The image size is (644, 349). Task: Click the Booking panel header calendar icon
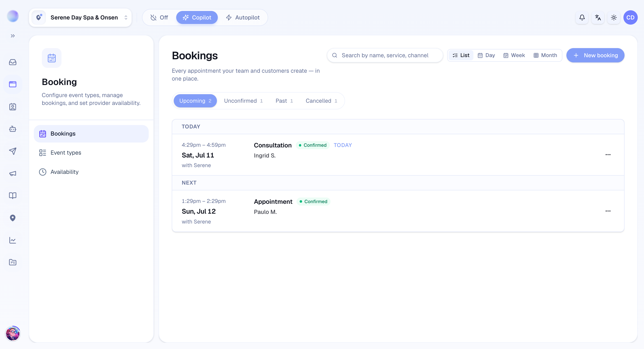pyautogui.click(x=51, y=58)
